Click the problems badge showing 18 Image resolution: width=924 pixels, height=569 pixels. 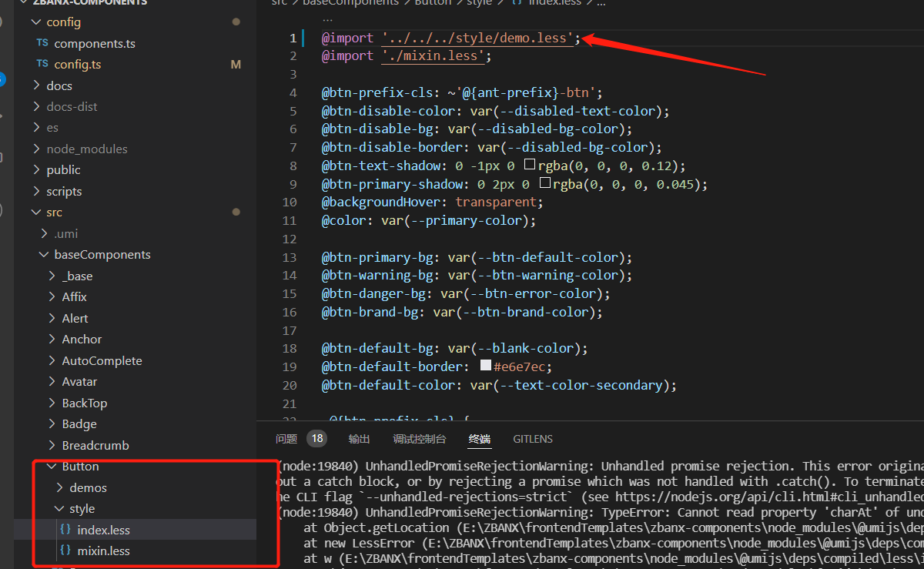[316, 437]
